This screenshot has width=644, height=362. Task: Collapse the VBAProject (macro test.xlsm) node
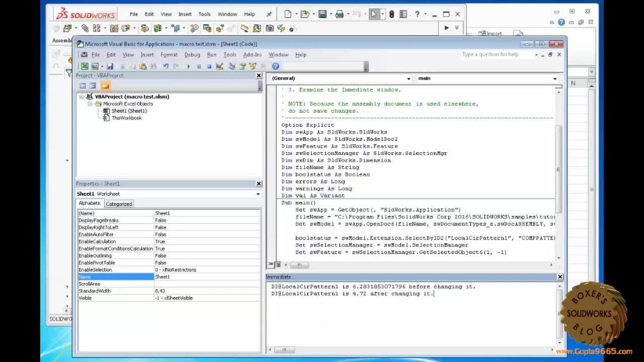pyautogui.click(x=81, y=97)
